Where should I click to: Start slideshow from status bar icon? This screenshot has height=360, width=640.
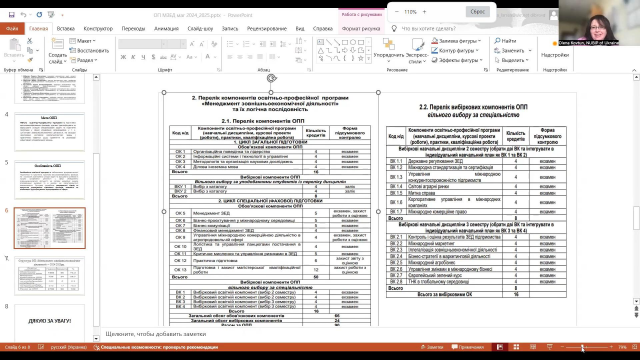point(550,347)
